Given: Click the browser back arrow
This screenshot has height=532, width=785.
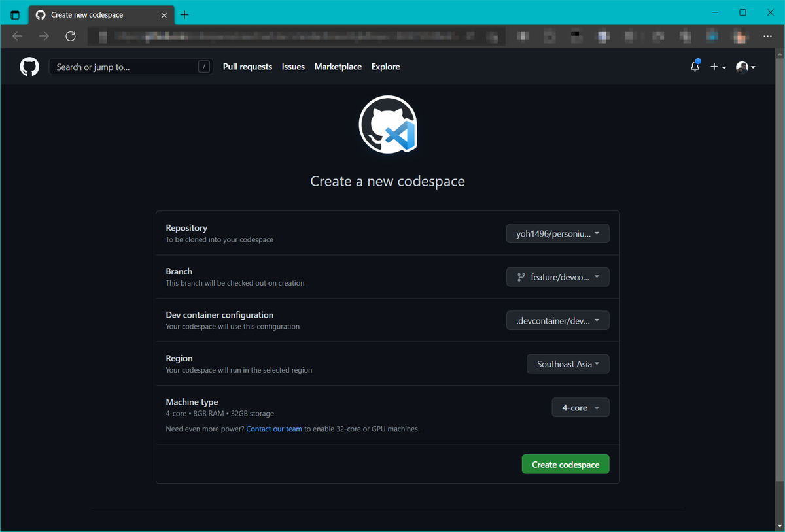Looking at the screenshot, I should tap(18, 36).
